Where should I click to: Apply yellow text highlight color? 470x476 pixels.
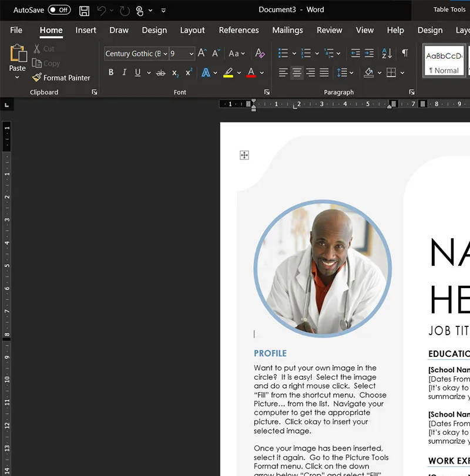coord(228,73)
